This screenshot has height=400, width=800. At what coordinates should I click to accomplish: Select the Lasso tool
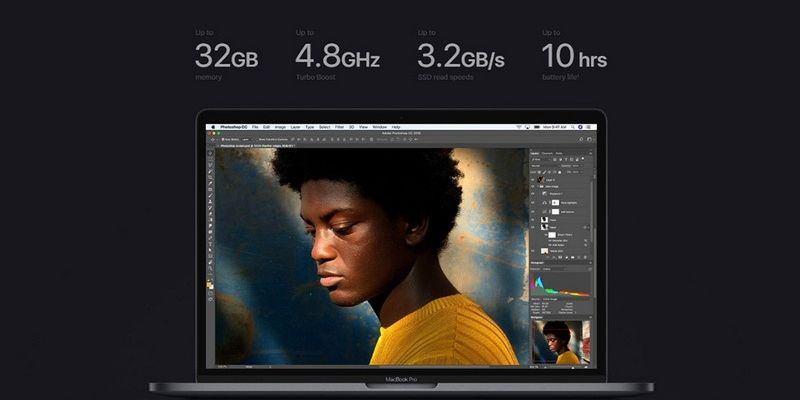point(210,165)
